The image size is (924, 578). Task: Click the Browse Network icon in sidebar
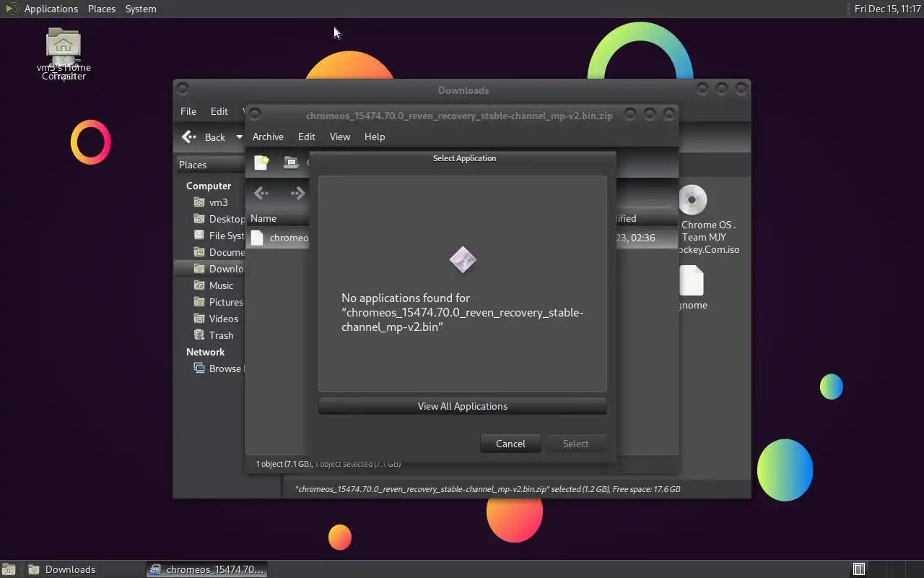pyautogui.click(x=199, y=368)
